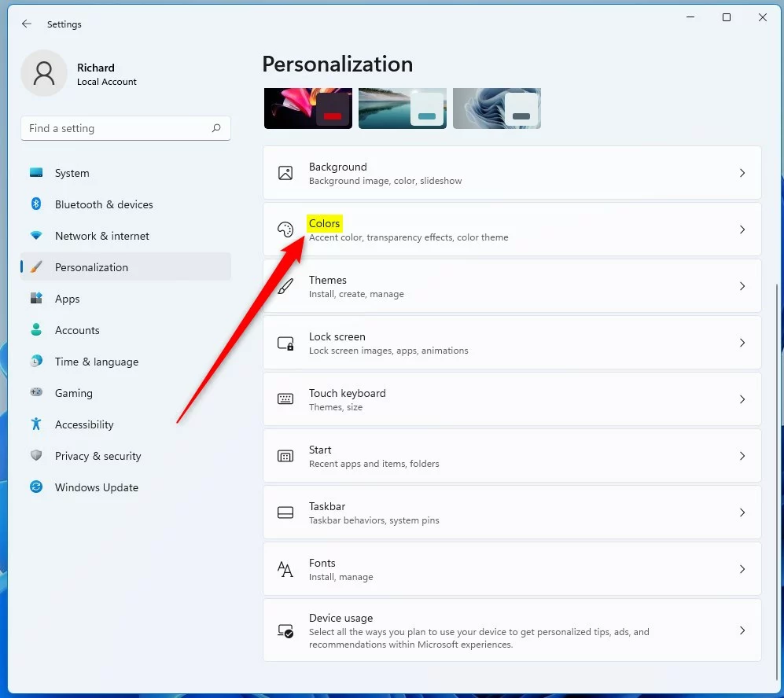Viewport: 784px width, 698px height.
Task: Expand Background settings via chevron
Action: click(x=742, y=173)
